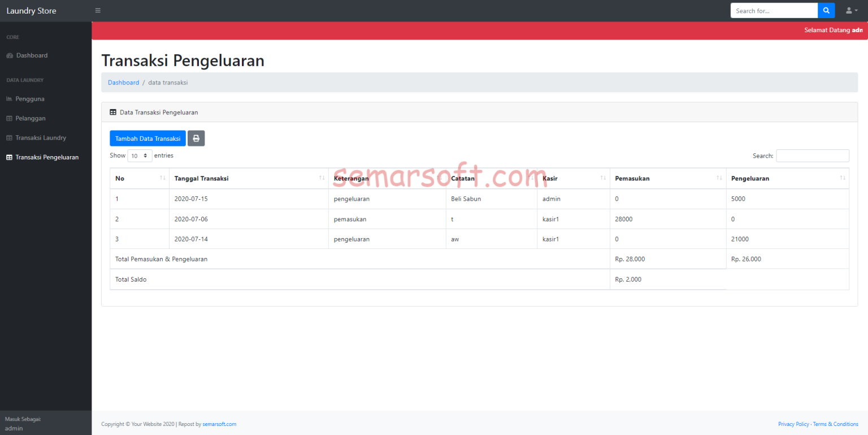Open the Terms & Conditions page
This screenshot has height=435, width=868.
[835, 424]
